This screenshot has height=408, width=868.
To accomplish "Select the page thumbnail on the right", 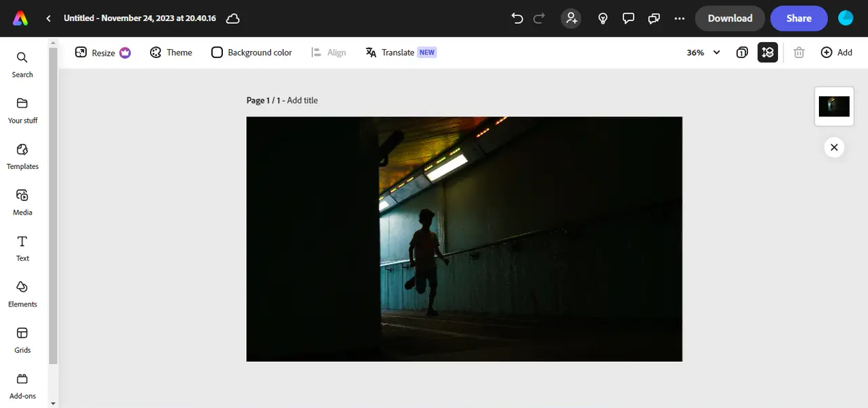I will 834,106.
